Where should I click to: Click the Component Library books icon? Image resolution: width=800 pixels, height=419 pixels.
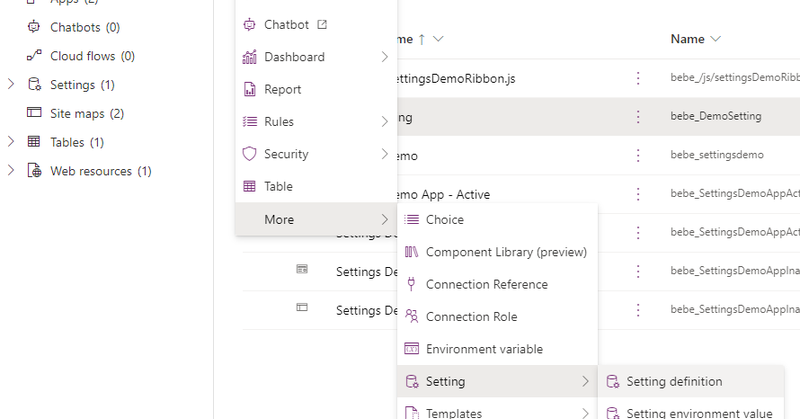pos(411,252)
